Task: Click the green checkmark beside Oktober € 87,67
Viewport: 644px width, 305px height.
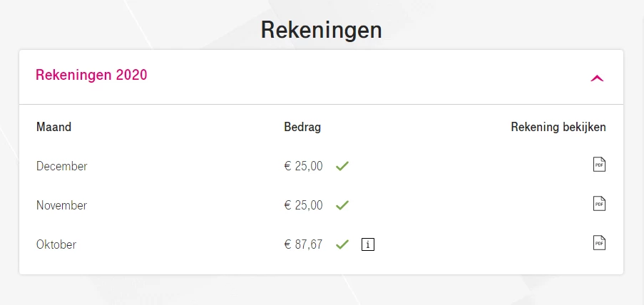Action: [x=342, y=244]
